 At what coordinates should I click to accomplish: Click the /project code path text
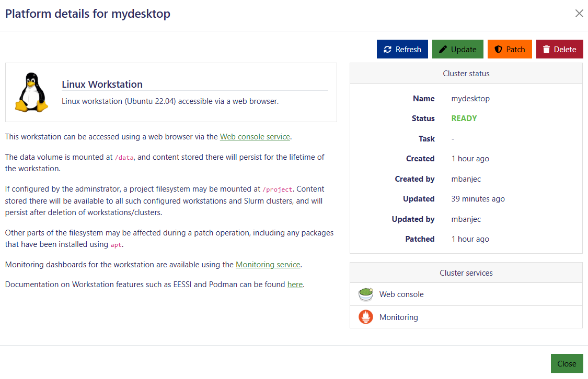pos(278,189)
